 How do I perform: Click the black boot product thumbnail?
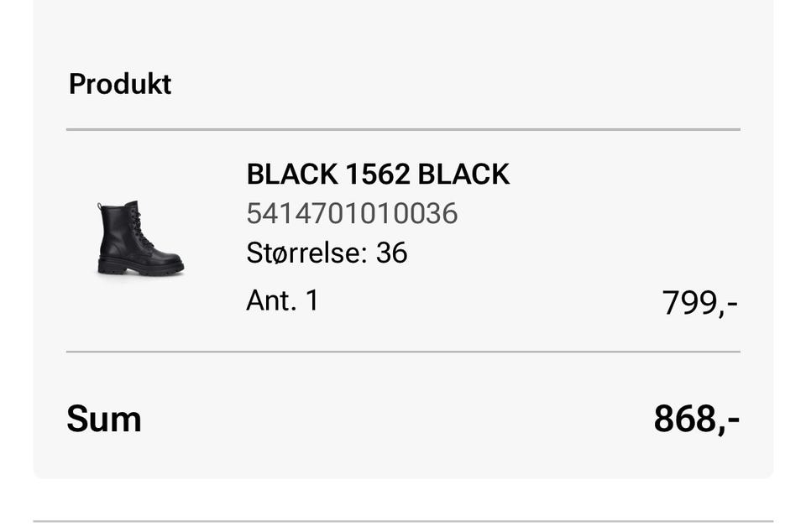(x=139, y=238)
